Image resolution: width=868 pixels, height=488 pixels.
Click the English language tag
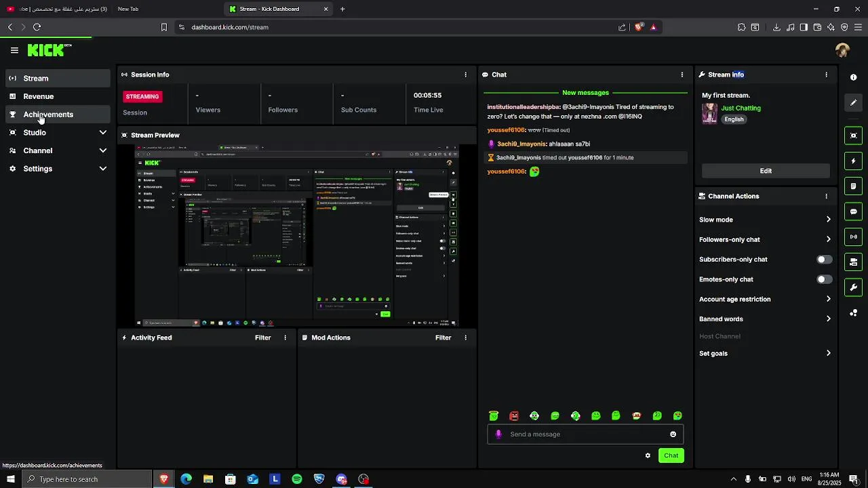(x=734, y=119)
